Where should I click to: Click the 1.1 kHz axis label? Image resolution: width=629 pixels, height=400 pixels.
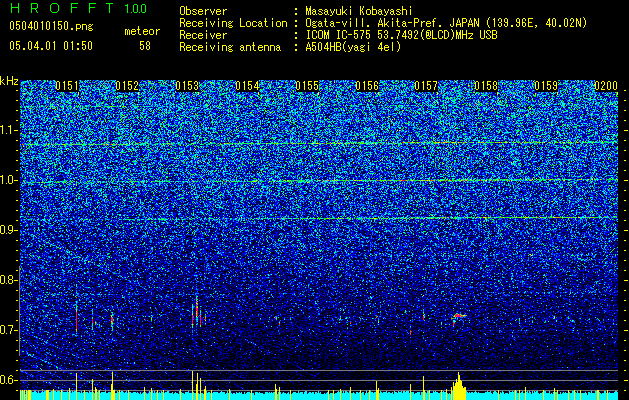[x=9, y=130]
